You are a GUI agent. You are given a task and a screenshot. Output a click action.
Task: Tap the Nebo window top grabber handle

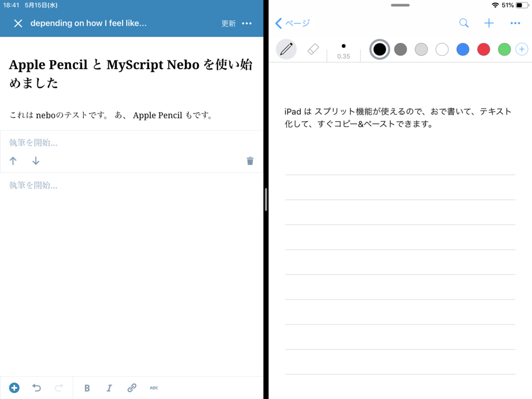[x=401, y=5]
